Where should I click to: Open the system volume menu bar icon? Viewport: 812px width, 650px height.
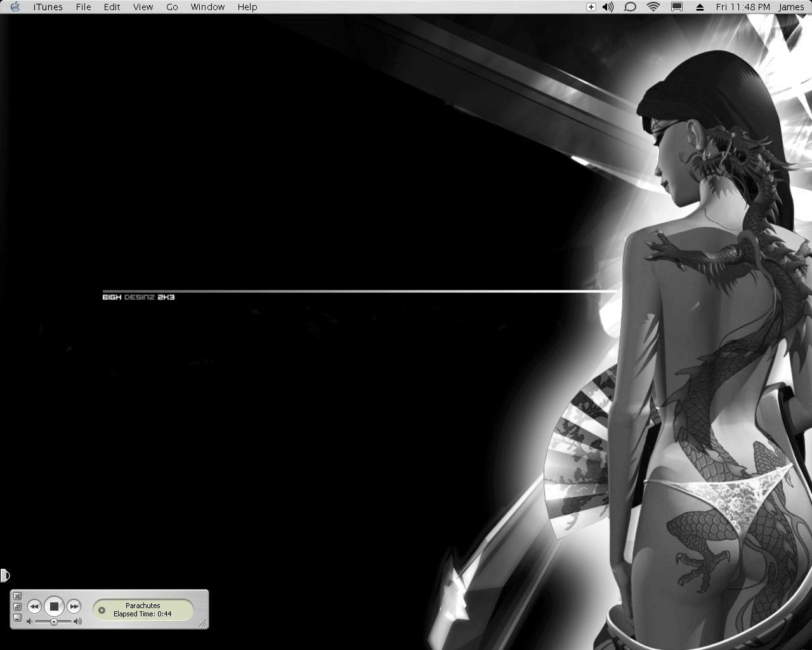pyautogui.click(x=608, y=7)
